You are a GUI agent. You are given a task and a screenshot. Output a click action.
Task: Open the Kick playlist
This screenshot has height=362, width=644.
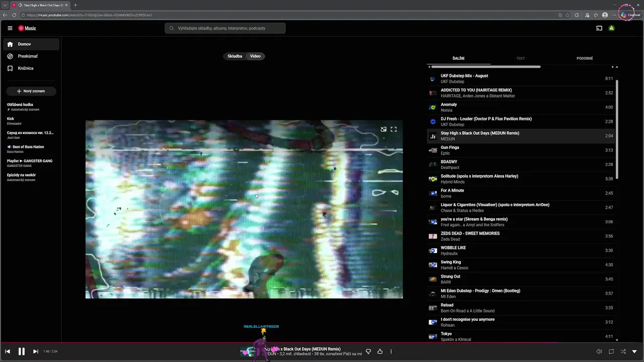pos(31,121)
